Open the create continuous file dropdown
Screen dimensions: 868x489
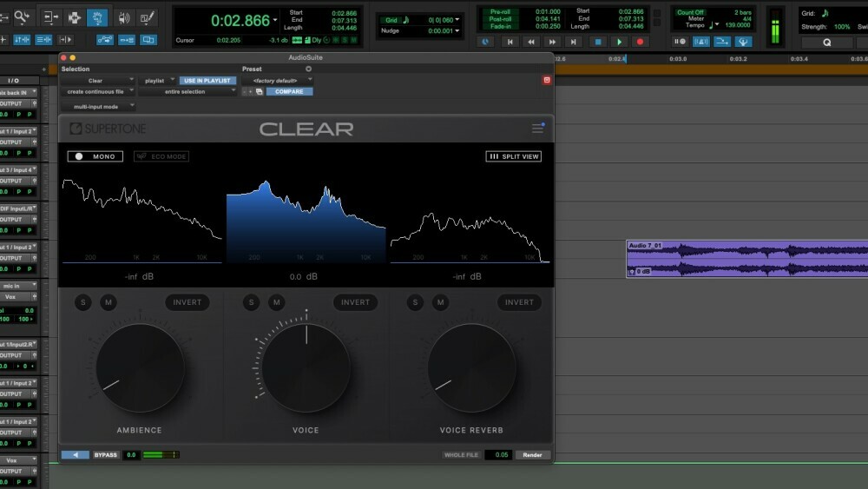(x=98, y=91)
